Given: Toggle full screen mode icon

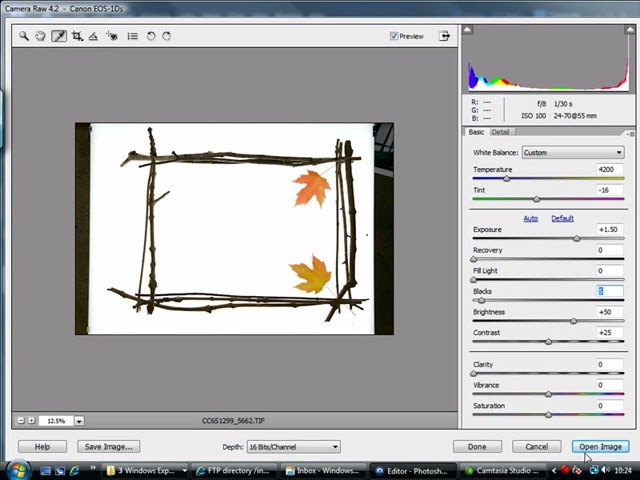Looking at the screenshot, I should tap(444, 36).
